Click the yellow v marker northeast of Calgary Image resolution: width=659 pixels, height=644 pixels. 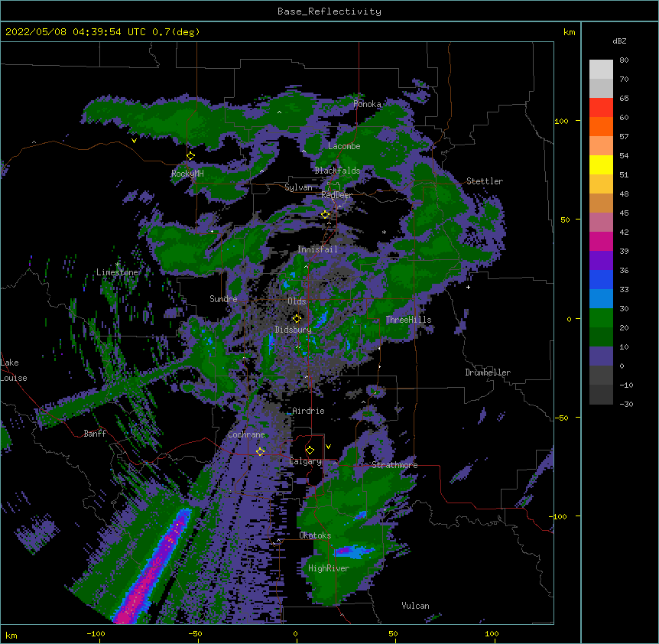click(328, 447)
